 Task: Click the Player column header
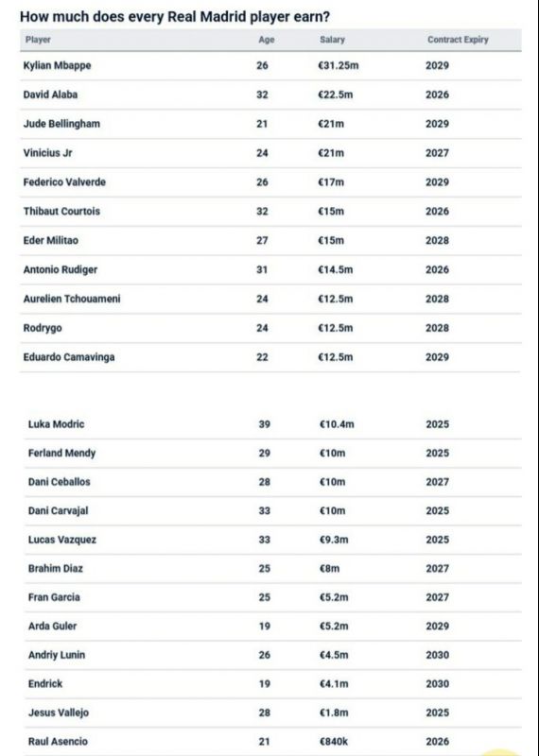(38, 40)
